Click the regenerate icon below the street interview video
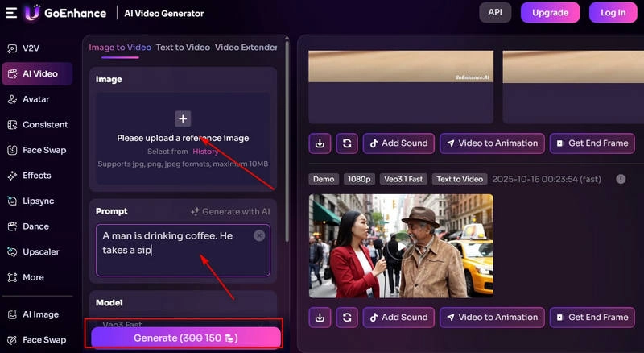 (x=347, y=317)
